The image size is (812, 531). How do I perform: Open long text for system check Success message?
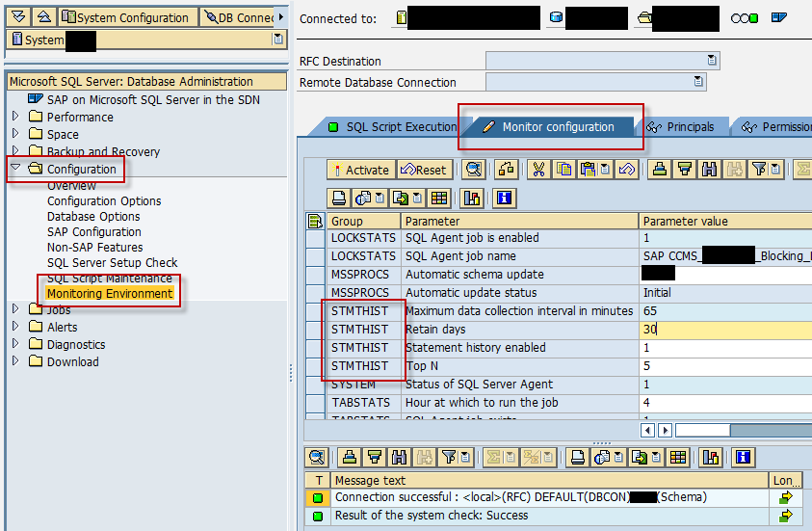tap(785, 516)
